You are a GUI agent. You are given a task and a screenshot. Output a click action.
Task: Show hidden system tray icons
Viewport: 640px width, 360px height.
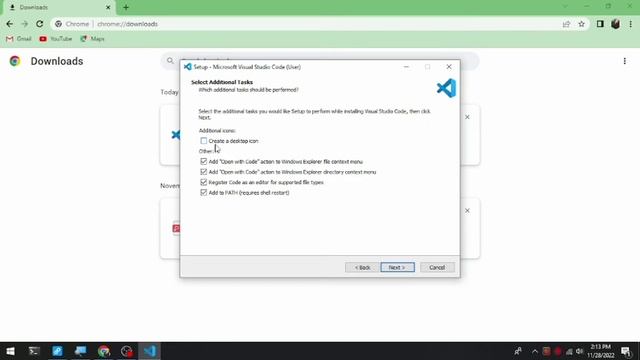tap(535, 351)
